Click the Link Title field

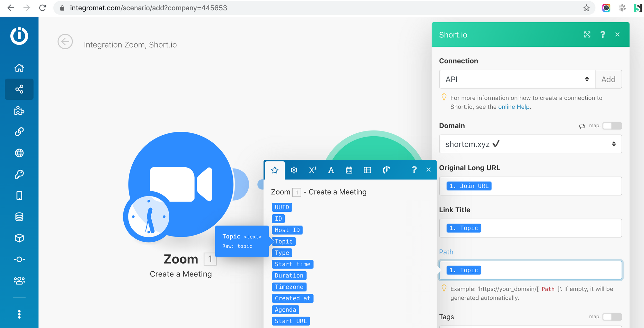pos(530,228)
